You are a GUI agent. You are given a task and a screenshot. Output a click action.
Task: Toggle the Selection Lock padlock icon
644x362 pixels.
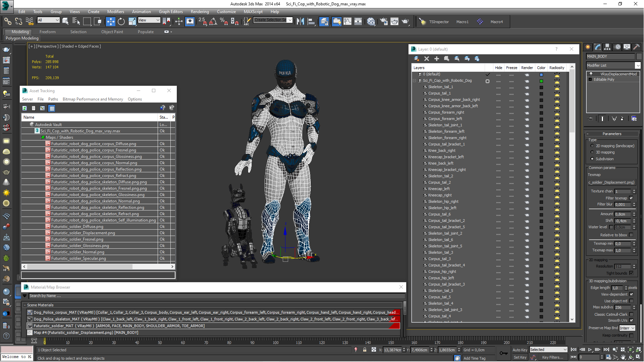[365, 350]
